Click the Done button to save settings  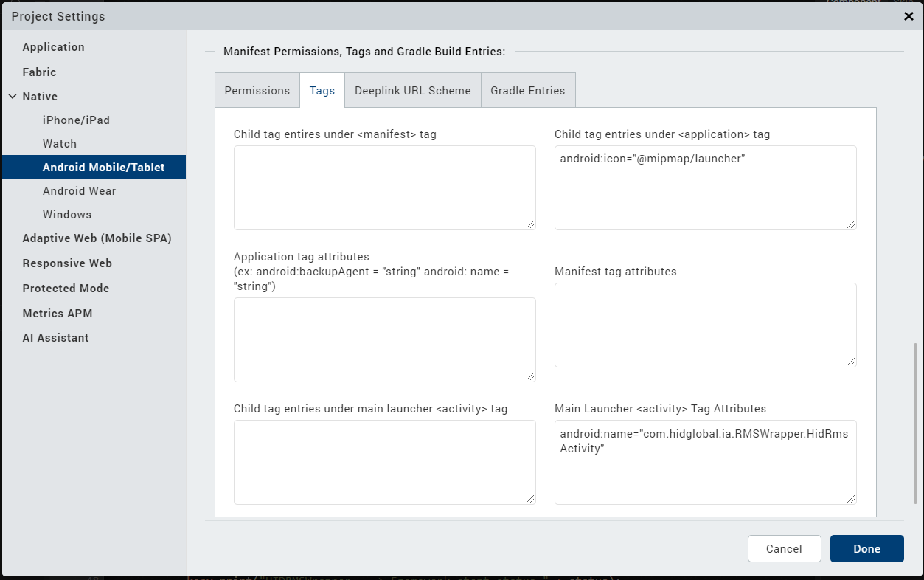[866, 548]
